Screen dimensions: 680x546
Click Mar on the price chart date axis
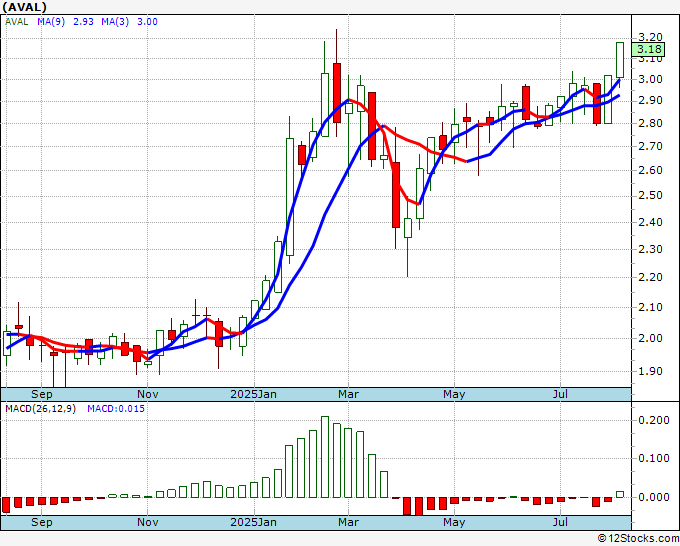(348, 394)
